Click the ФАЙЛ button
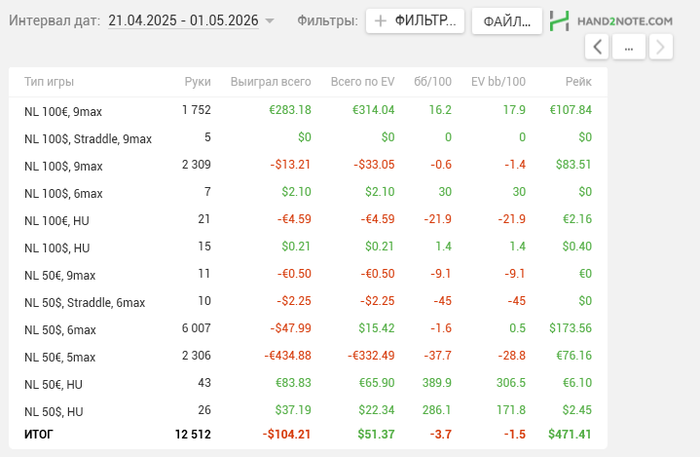700x457 pixels. point(506,21)
